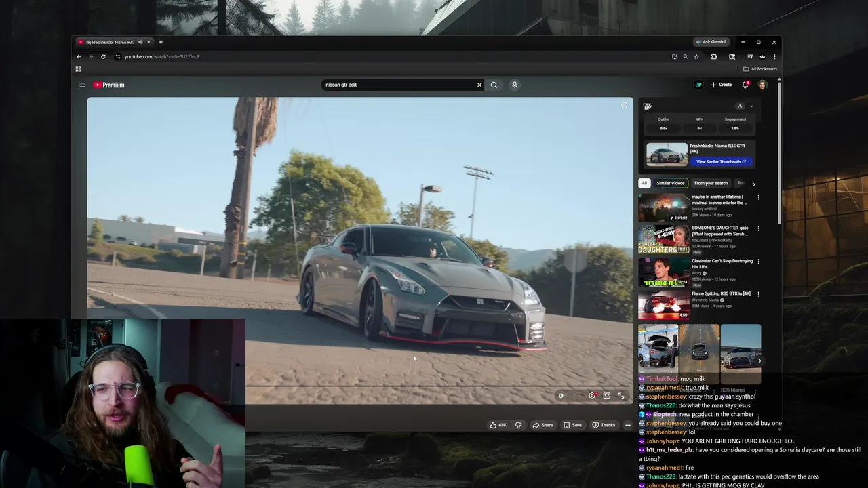Bookmark this page with the star
Viewport: 868px width, 488px height.
point(696,56)
